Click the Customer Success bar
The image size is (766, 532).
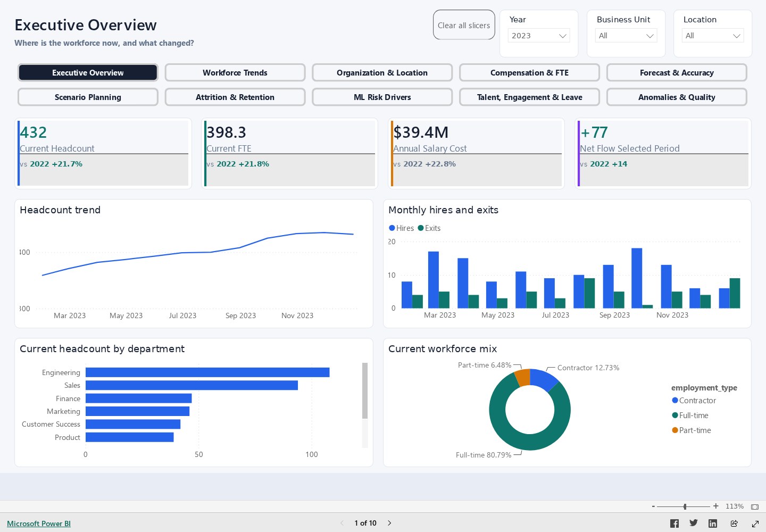pos(133,424)
